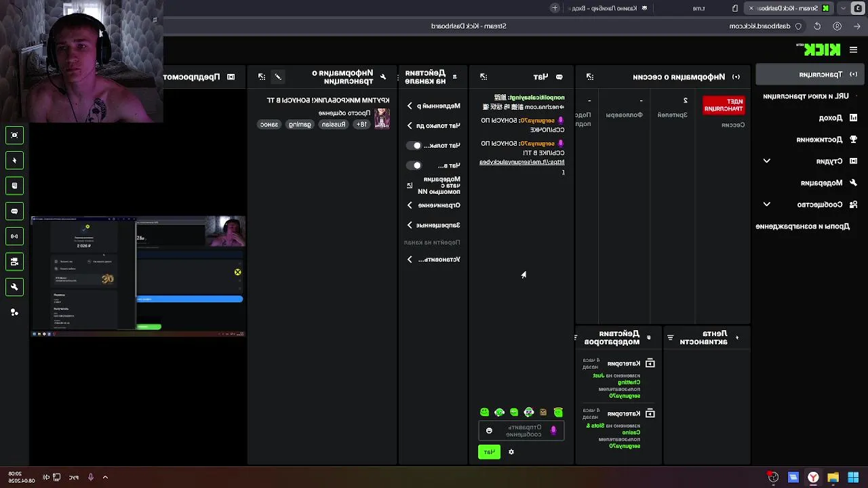Click the green Чат send button
Screen dimensions: 868x488
(x=489, y=452)
